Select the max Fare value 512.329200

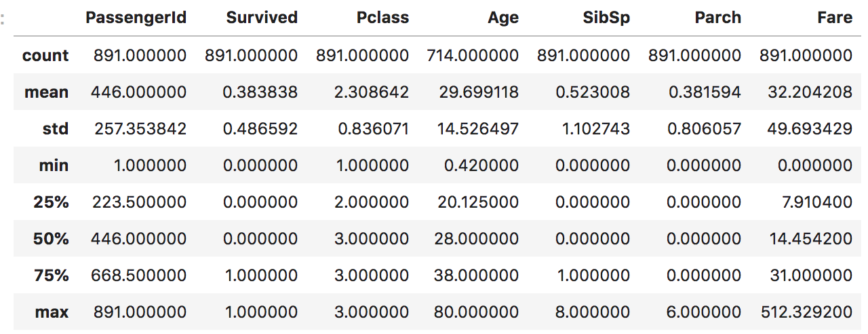pos(806,312)
